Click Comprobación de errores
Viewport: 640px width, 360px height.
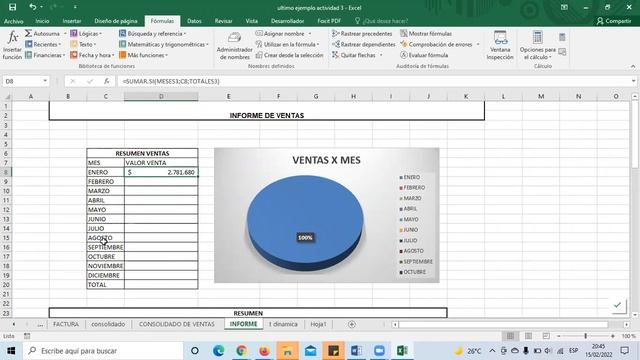[436, 44]
